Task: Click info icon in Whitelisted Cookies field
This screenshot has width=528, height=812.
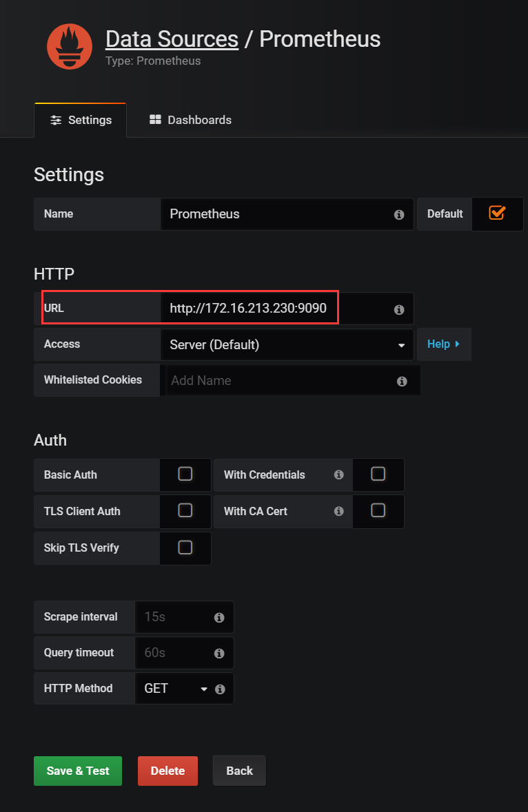Action: pyautogui.click(x=402, y=381)
